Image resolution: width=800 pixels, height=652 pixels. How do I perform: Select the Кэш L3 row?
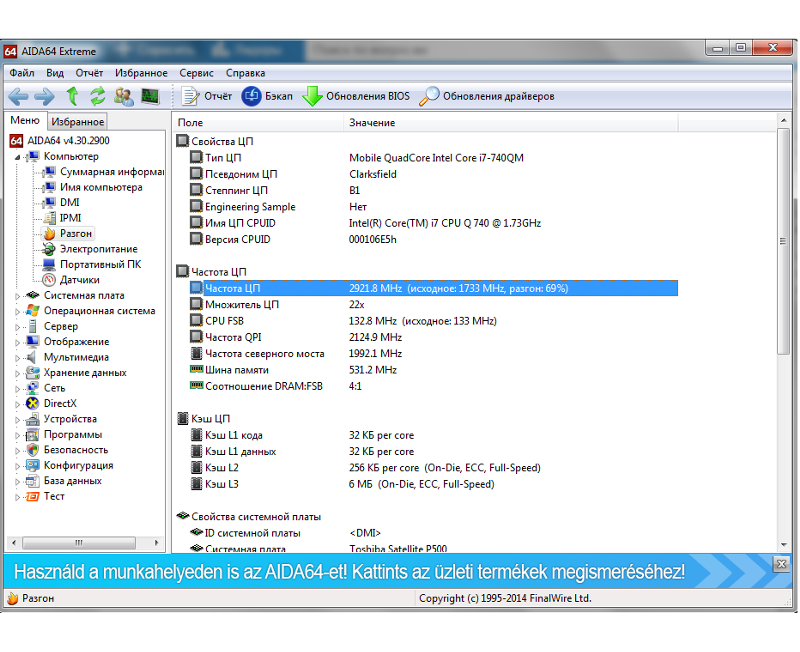coord(433,484)
